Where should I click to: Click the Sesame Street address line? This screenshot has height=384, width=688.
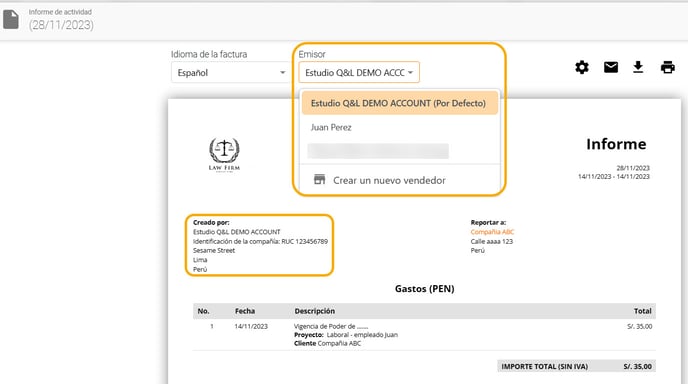214,251
